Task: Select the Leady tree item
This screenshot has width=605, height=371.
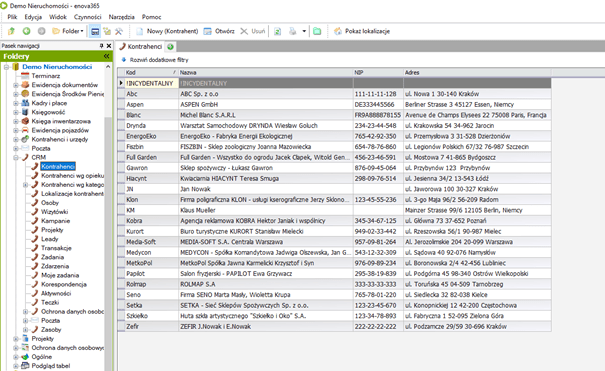Action: point(50,239)
